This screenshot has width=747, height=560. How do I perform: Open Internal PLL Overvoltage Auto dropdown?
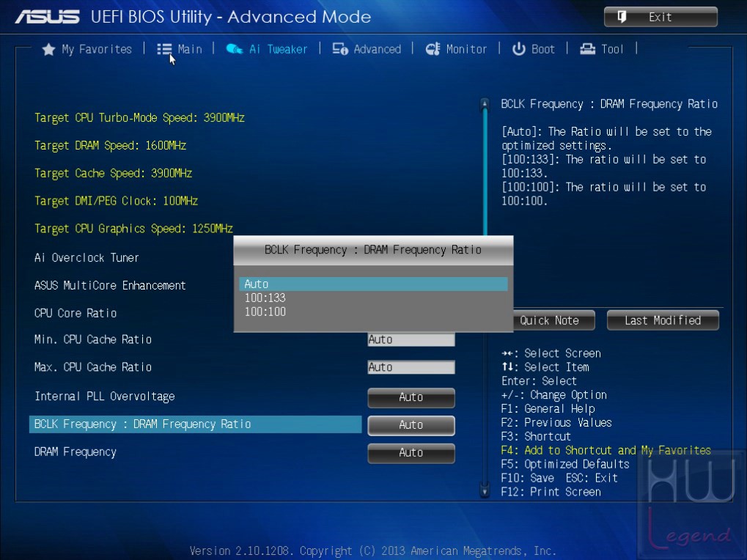(411, 397)
